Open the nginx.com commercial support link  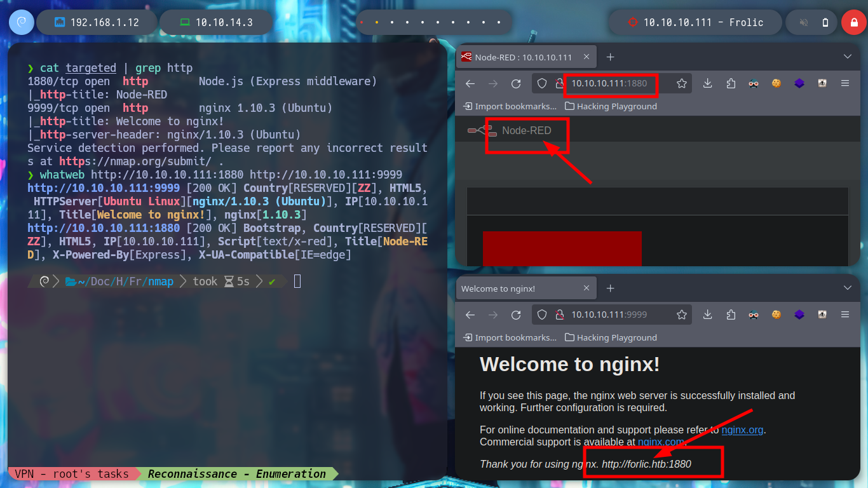661,442
